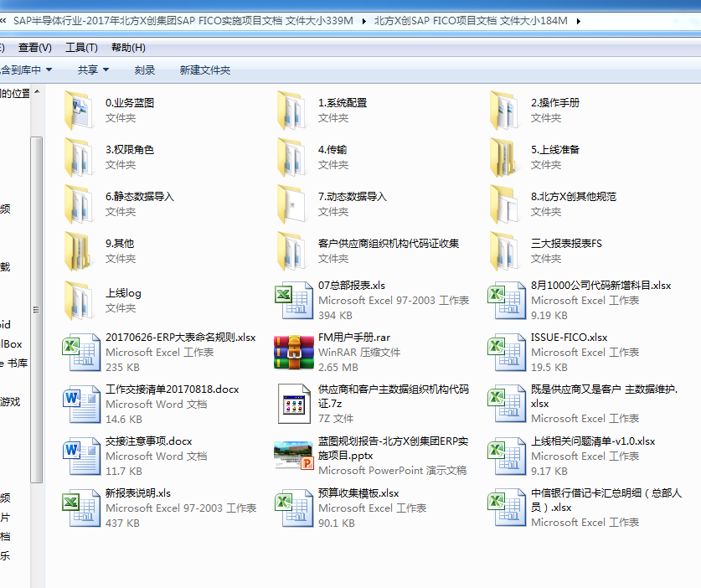Open the 0.业务蓝图 folder icon

(79, 110)
